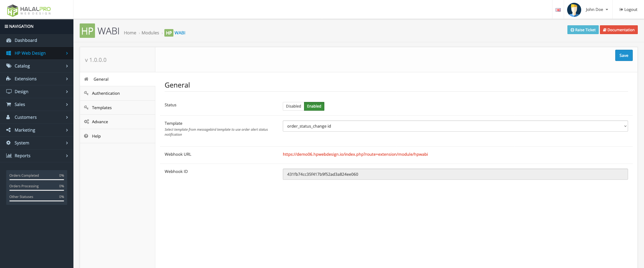Click the WABI breadcrumb link
Image resolution: width=644 pixels, height=268 pixels.
point(180,33)
